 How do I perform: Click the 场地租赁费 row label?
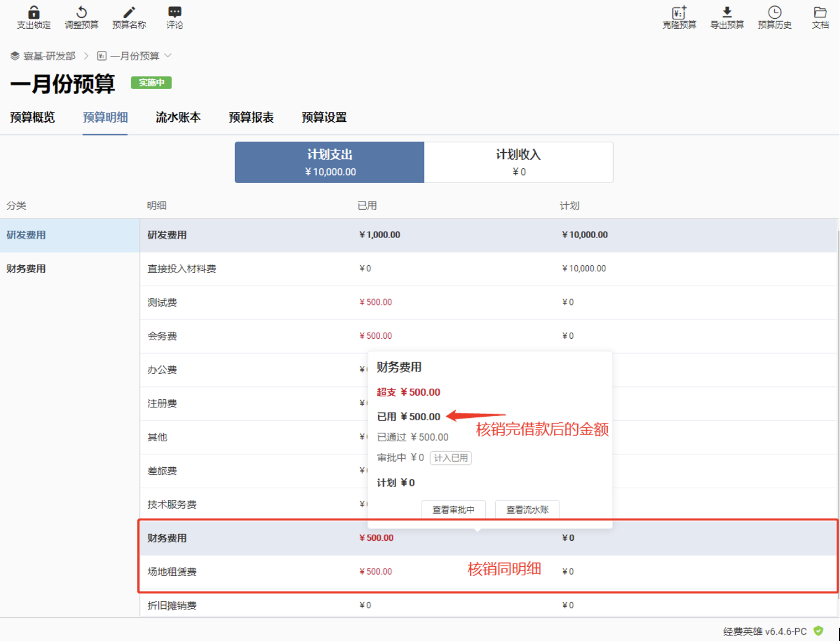click(x=172, y=572)
